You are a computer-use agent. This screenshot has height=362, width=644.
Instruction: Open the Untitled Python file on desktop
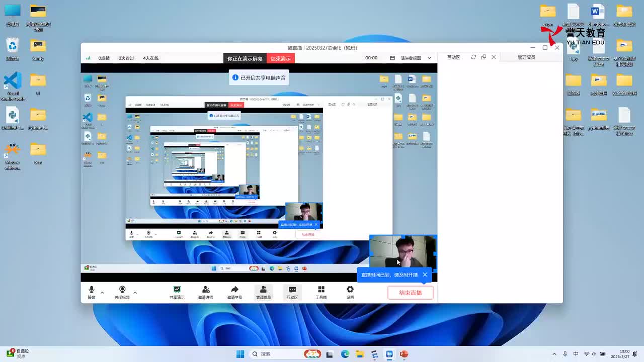[13, 119]
